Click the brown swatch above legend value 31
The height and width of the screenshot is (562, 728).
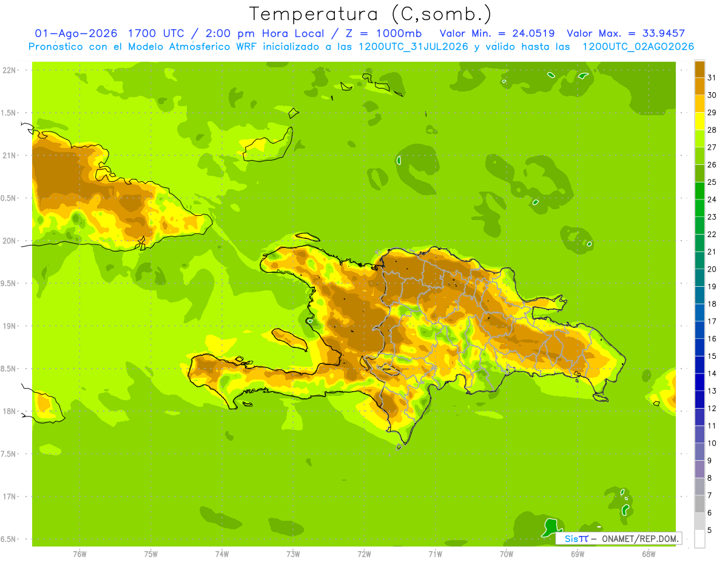pos(699,69)
